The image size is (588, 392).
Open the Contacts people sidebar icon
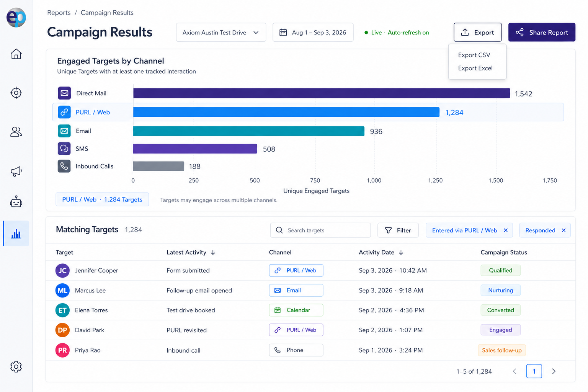tap(16, 132)
